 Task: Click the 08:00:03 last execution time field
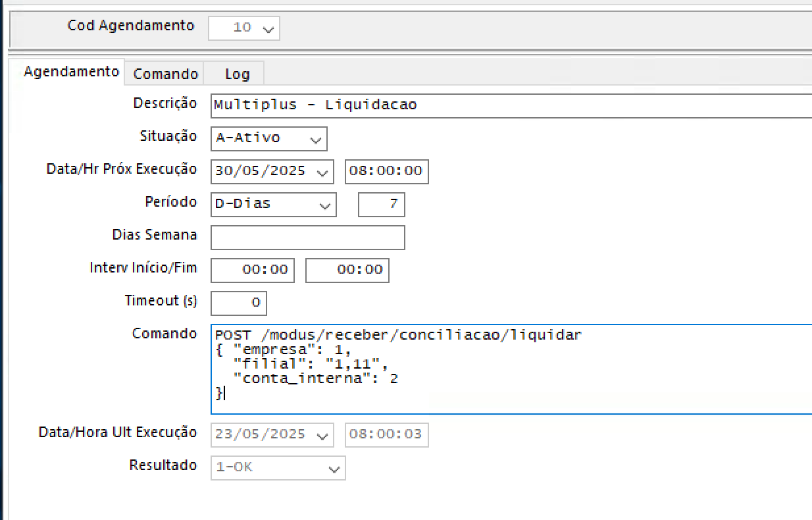click(x=386, y=434)
